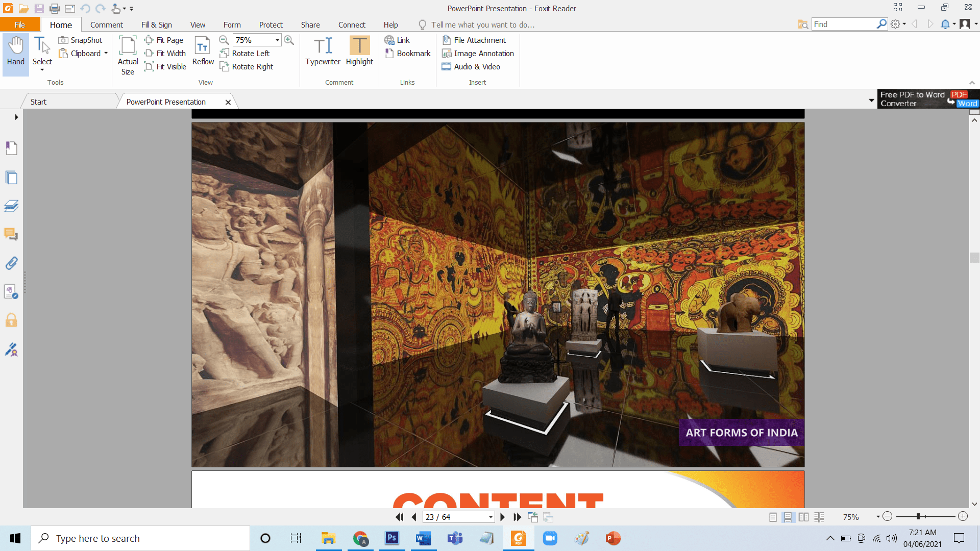
Task: Close the PowerPoint Presentation tab
Action: (228, 102)
